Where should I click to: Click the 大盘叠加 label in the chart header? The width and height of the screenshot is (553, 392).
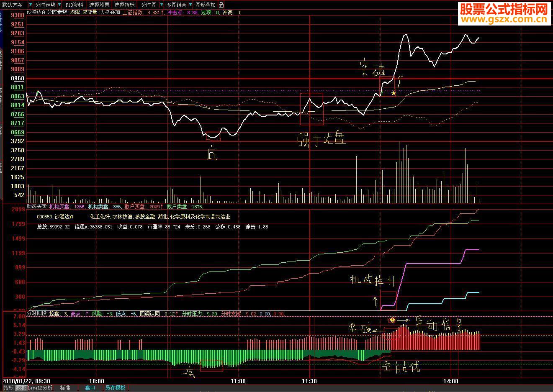pos(110,13)
